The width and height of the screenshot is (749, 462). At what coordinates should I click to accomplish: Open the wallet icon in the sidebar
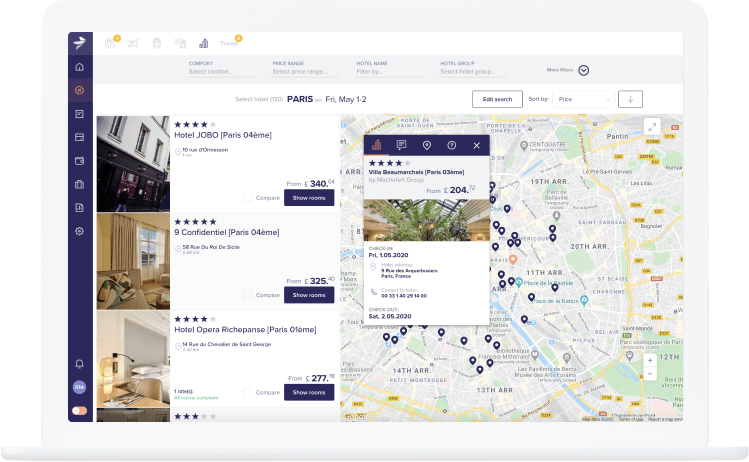pos(80,161)
